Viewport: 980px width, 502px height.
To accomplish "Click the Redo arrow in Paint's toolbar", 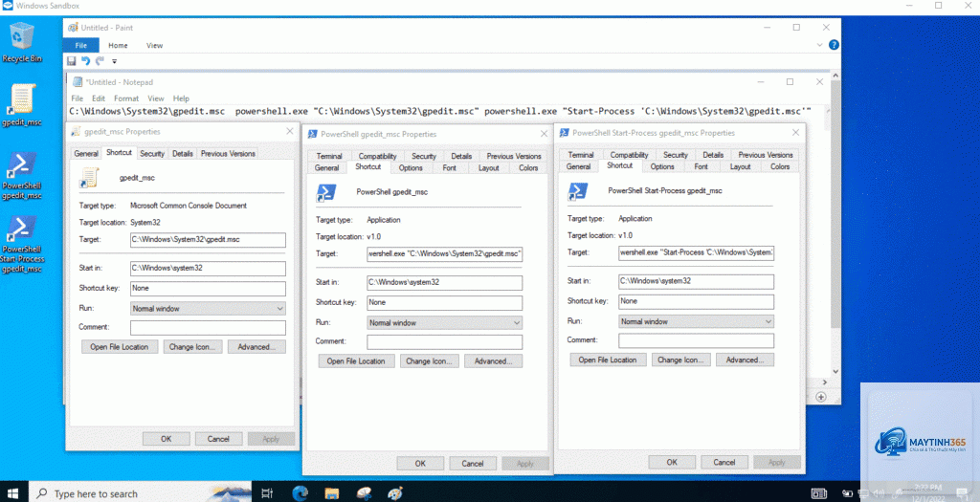I will [x=100, y=61].
